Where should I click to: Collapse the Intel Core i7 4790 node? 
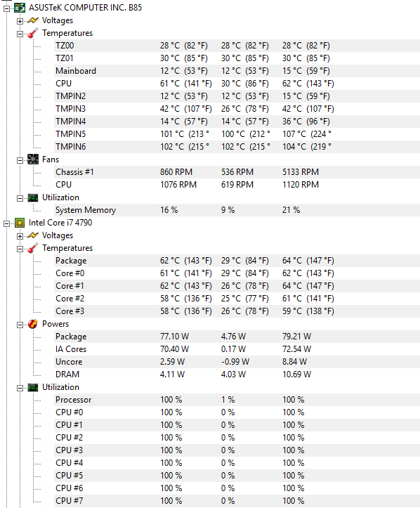pyautogui.click(x=7, y=223)
